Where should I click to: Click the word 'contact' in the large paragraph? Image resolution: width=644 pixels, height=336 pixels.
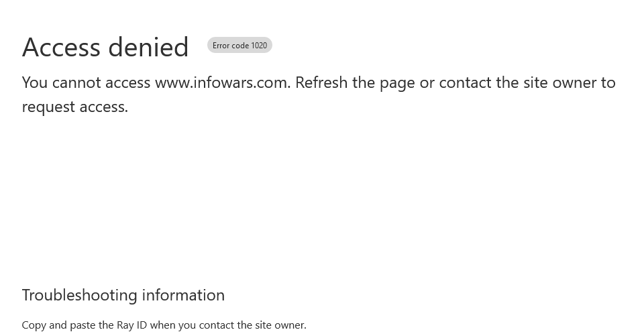[465, 83]
